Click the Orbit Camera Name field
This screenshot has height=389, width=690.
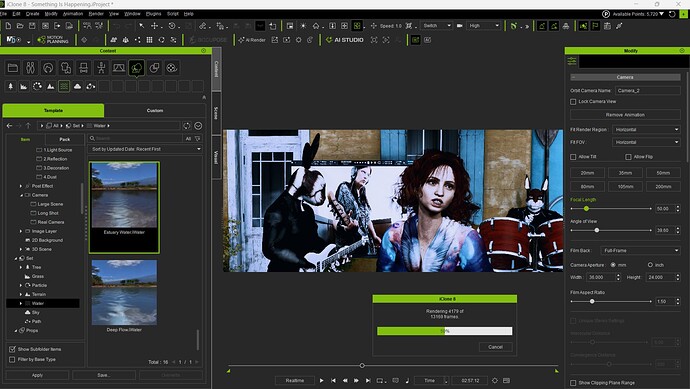point(647,91)
